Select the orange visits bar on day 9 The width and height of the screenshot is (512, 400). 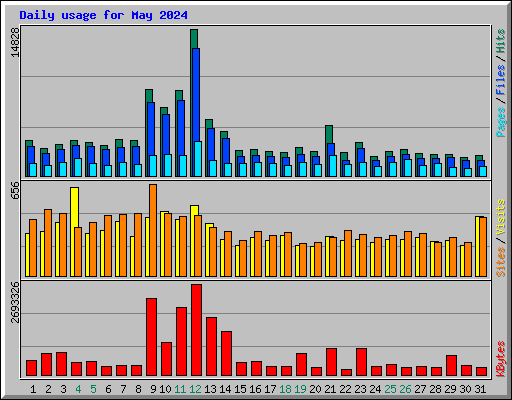[153, 230]
